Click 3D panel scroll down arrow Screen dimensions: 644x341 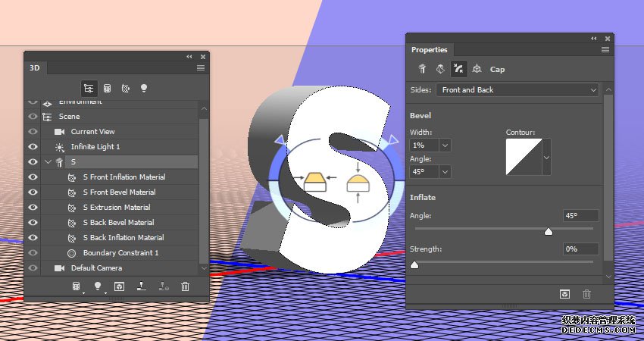click(x=204, y=268)
